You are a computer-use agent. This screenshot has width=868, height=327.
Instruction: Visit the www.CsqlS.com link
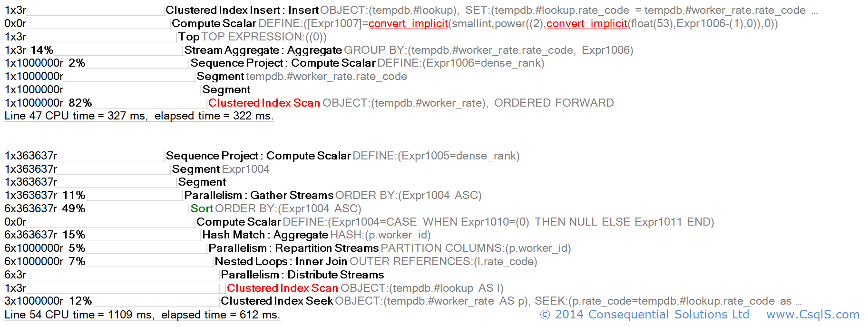[813, 315]
